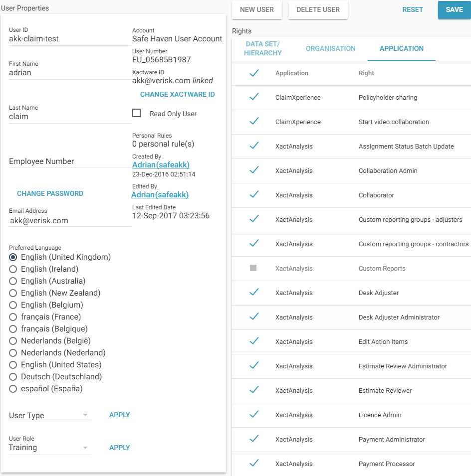Enable the Read Only User checkbox
Image resolution: width=471 pixels, height=476 pixels.
pos(136,113)
